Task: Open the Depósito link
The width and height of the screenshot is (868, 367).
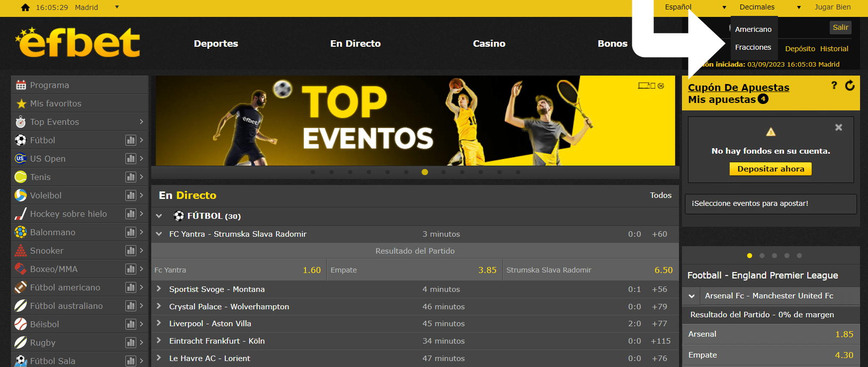Action: (800, 49)
